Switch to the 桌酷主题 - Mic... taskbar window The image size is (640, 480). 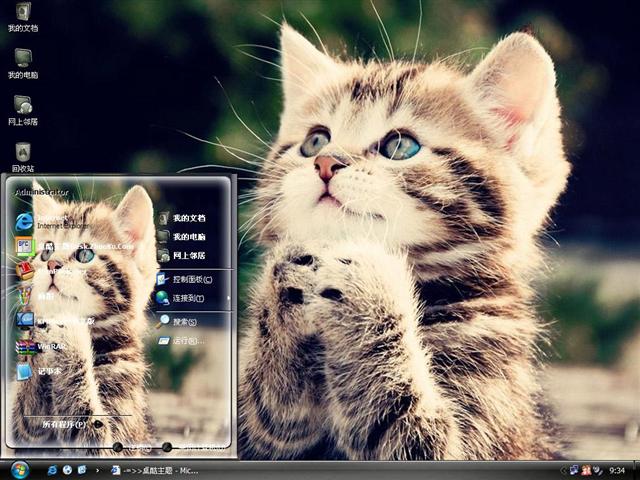pos(155,471)
